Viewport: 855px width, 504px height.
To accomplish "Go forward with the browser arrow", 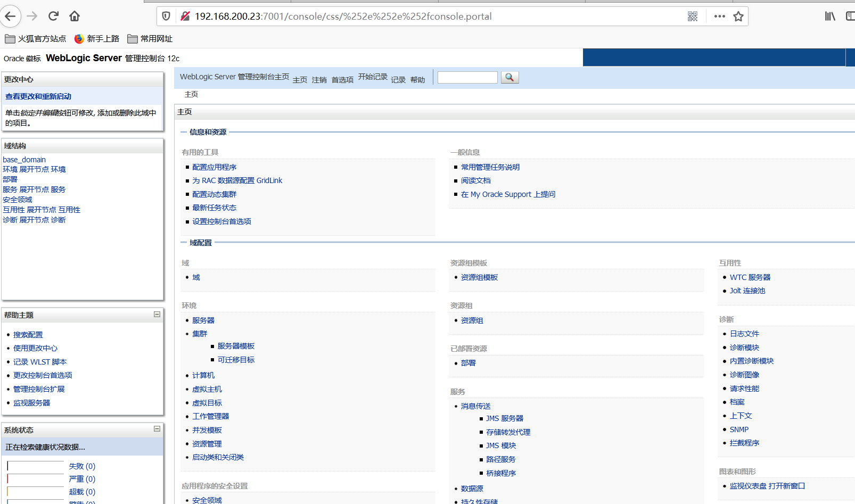I will pyautogui.click(x=32, y=16).
